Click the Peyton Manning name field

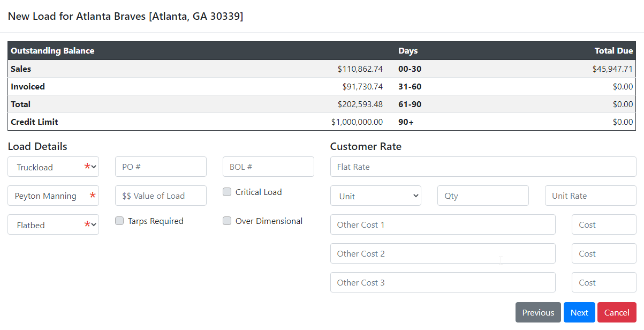coord(53,196)
